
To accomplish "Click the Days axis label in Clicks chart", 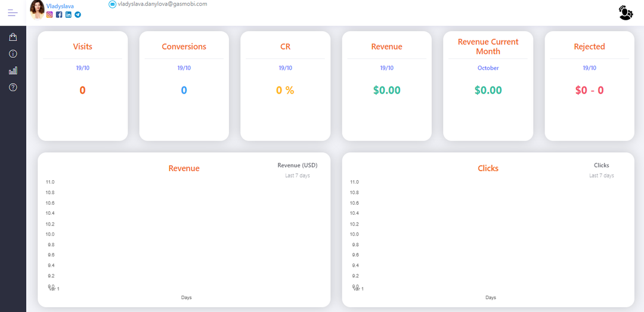I will (490, 297).
